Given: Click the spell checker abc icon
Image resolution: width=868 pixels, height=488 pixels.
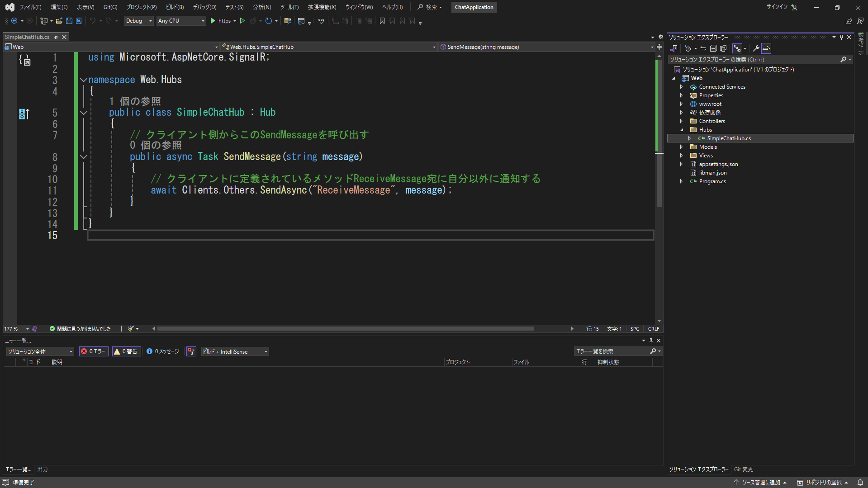Looking at the screenshot, I should pos(321,21).
